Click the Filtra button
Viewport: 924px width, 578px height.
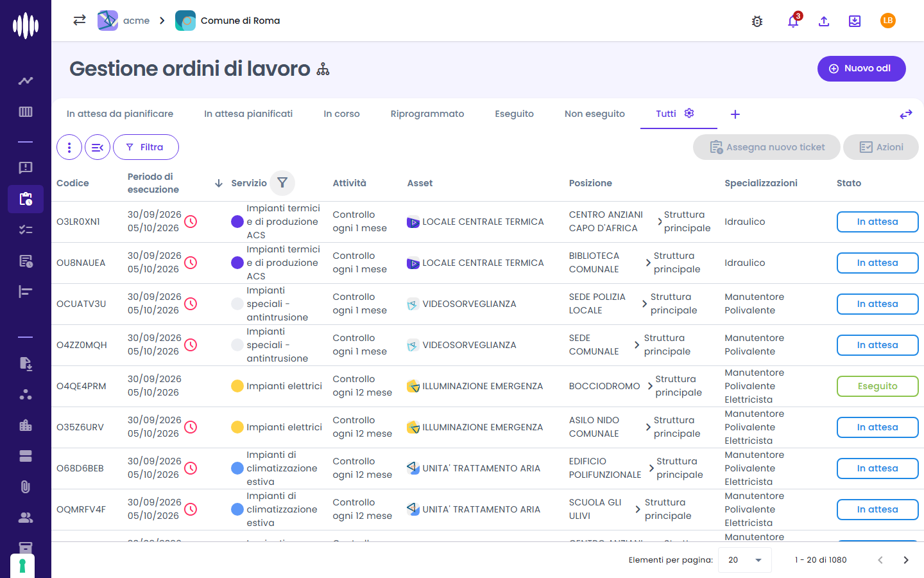pos(146,147)
